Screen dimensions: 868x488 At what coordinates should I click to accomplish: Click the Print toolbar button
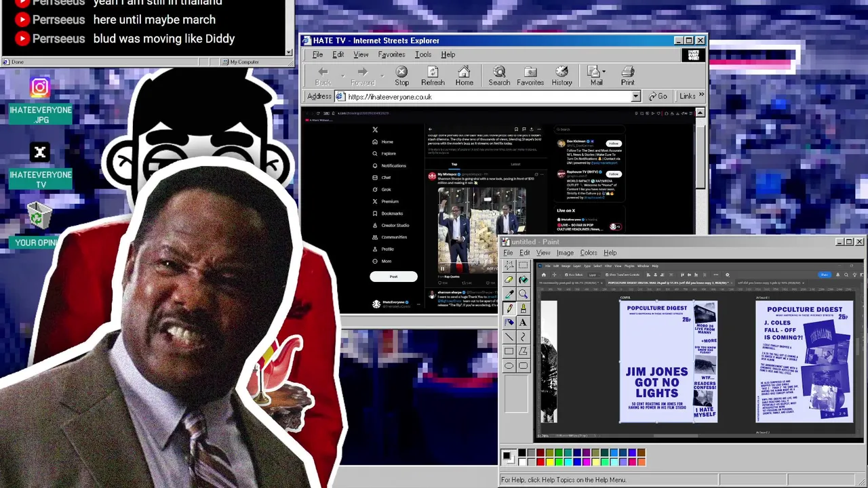[x=627, y=75]
